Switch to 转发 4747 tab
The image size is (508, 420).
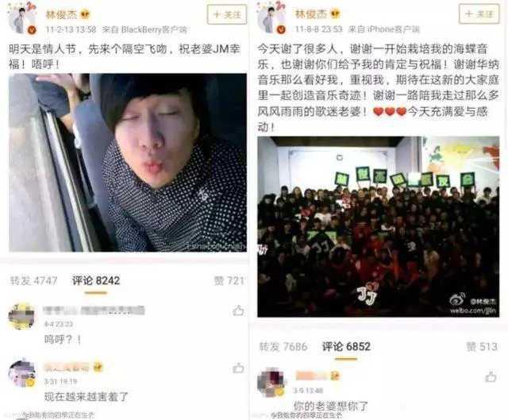(x=33, y=280)
